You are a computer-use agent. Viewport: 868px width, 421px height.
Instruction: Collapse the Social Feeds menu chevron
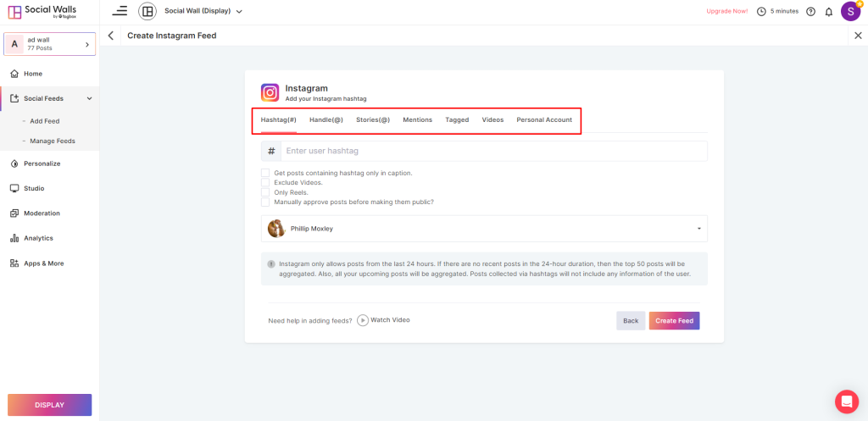[x=90, y=98]
